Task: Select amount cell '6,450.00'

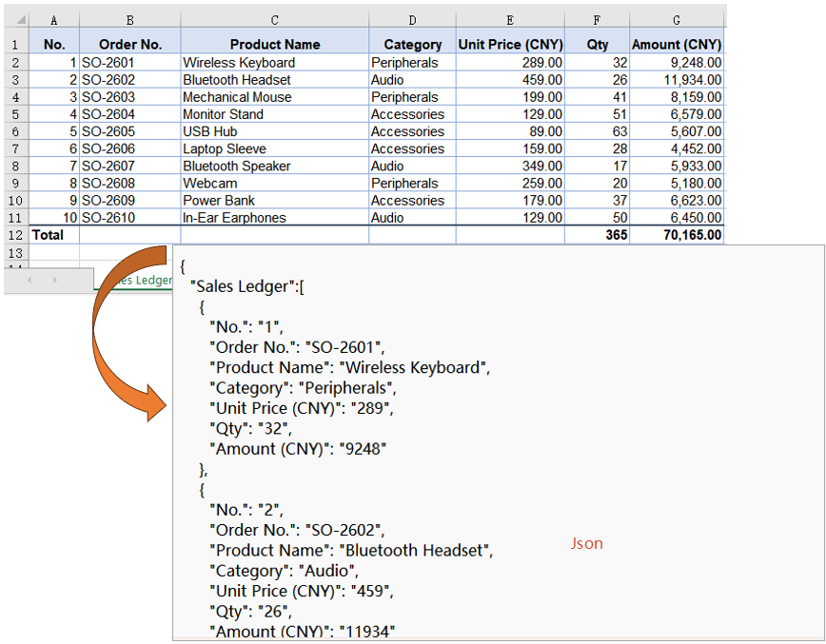Action: [677, 218]
